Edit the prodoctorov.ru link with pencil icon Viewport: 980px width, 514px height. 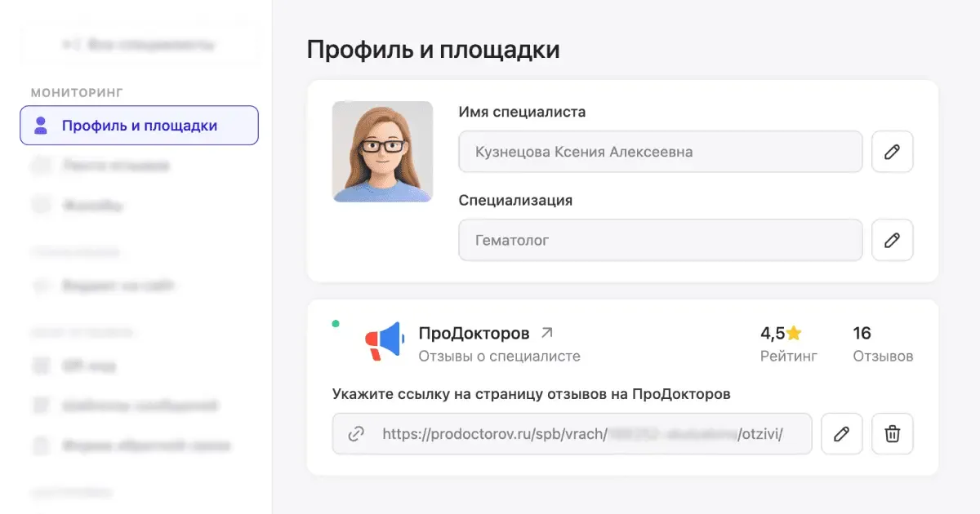841,434
